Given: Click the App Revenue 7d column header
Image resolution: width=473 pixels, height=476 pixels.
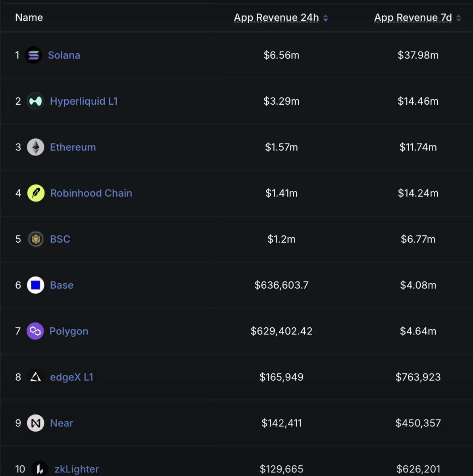Looking at the screenshot, I should coord(413,17).
